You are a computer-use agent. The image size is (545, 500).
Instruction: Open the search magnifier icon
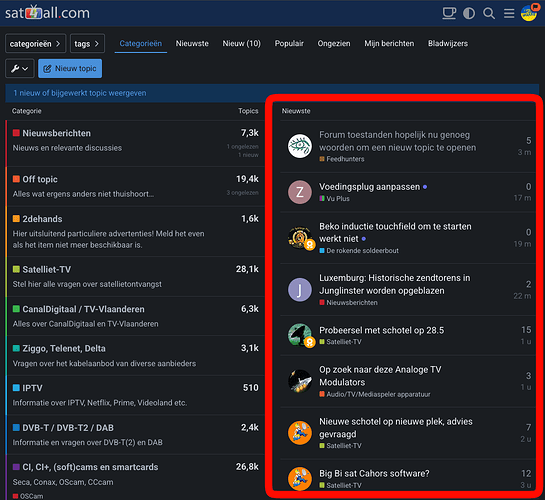(489, 14)
